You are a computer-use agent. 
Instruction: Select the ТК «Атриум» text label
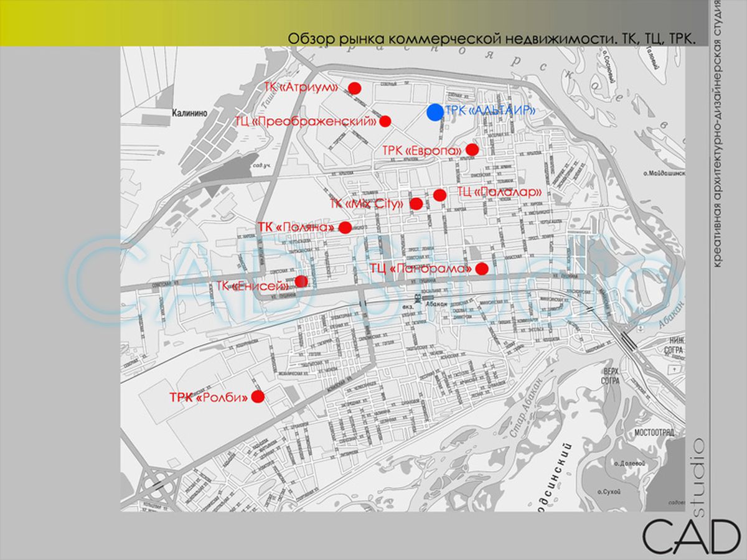pos(301,88)
